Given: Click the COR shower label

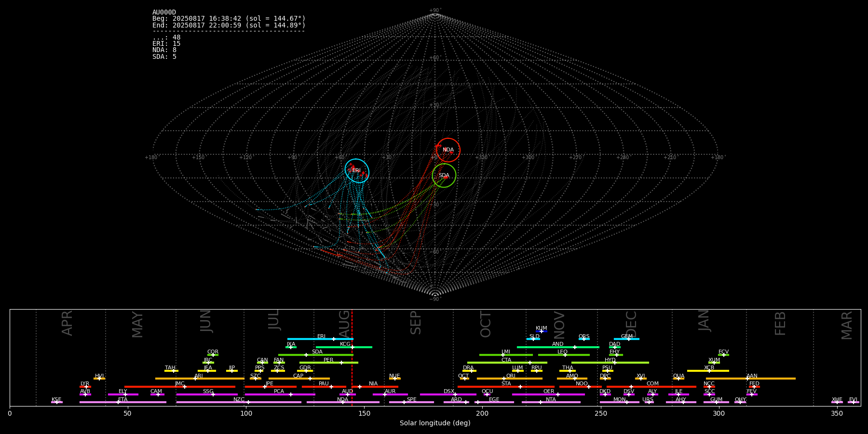Looking at the screenshot, I should coord(213,352).
